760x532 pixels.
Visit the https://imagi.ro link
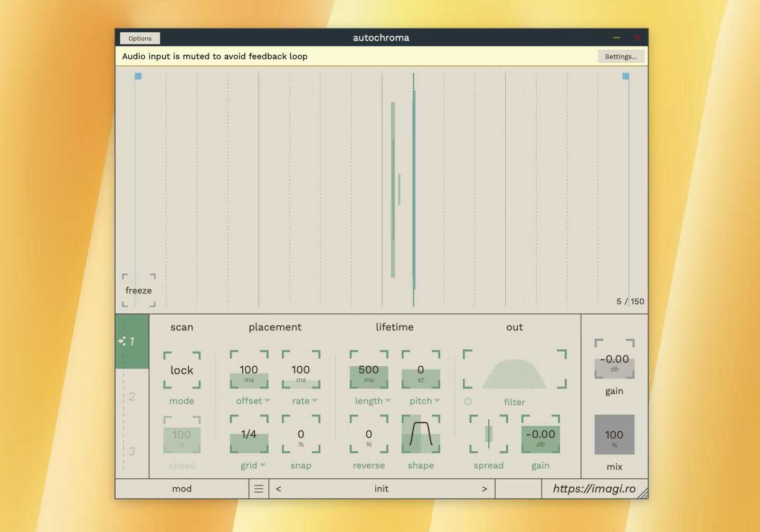[x=594, y=488]
